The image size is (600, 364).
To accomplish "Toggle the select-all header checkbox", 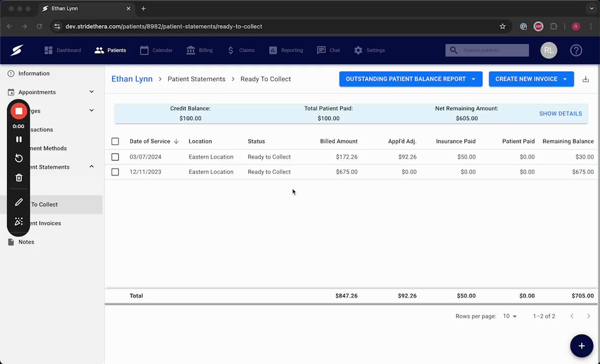I will [115, 142].
